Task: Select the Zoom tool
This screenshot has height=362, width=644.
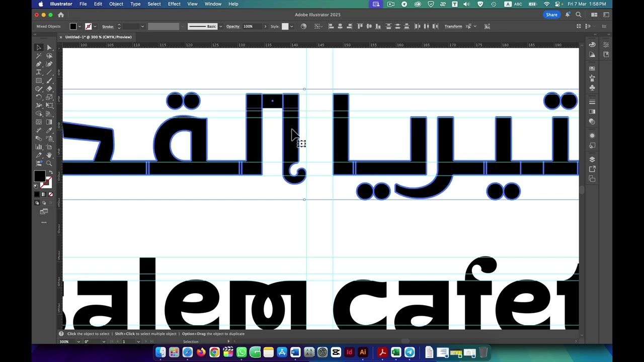Action: pyautogui.click(x=49, y=163)
